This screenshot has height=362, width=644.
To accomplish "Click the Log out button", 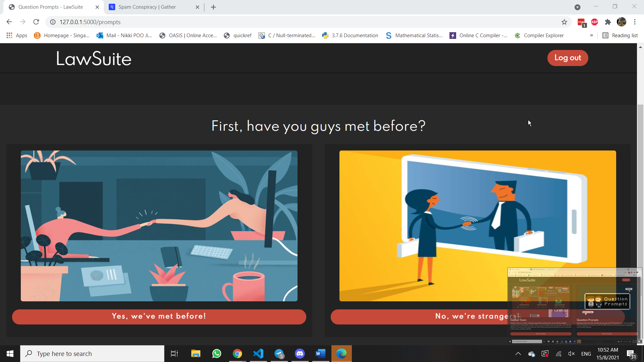I will [568, 58].
